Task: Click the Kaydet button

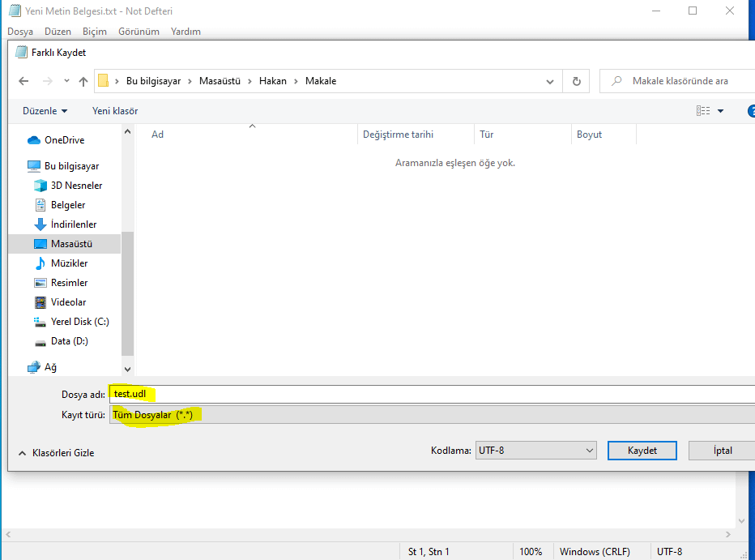Action: (642, 451)
